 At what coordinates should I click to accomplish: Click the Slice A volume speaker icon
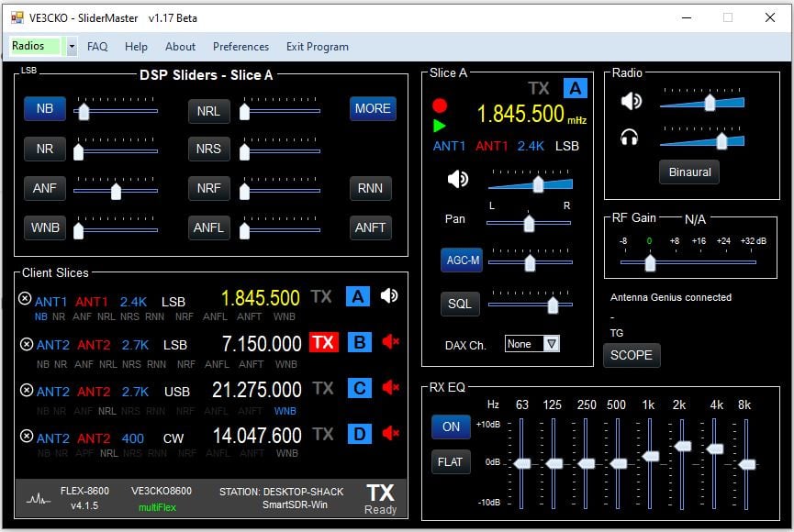(x=458, y=179)
